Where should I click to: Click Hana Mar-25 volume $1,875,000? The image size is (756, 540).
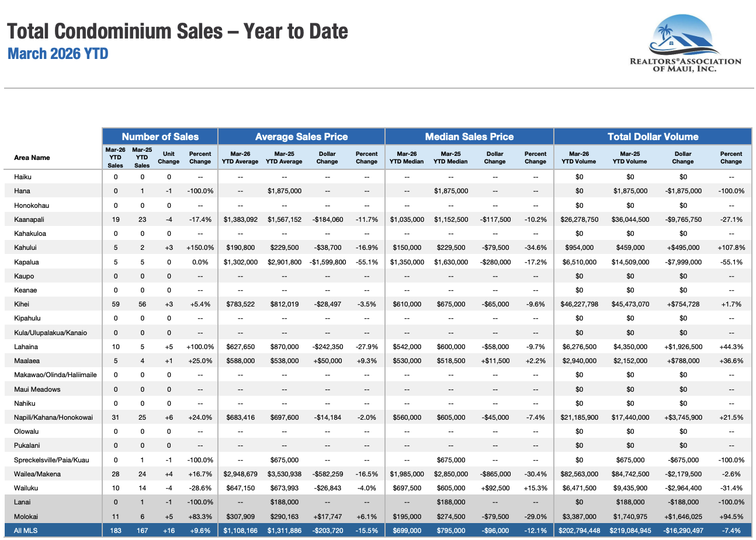pyautogui.click(x=630, y=191)
